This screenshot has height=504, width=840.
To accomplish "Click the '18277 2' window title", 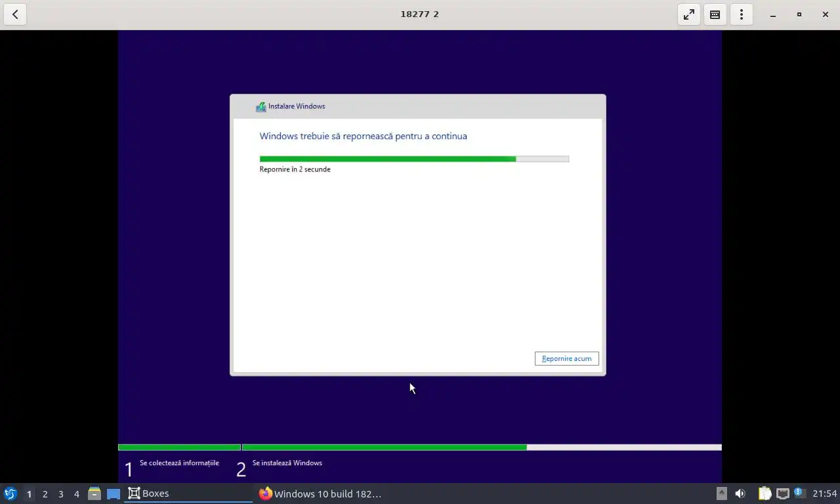I will coord(420,14).
